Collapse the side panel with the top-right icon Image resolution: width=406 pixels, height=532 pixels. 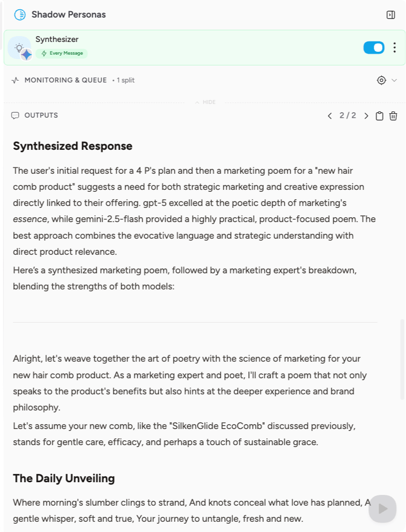[390, 15]
